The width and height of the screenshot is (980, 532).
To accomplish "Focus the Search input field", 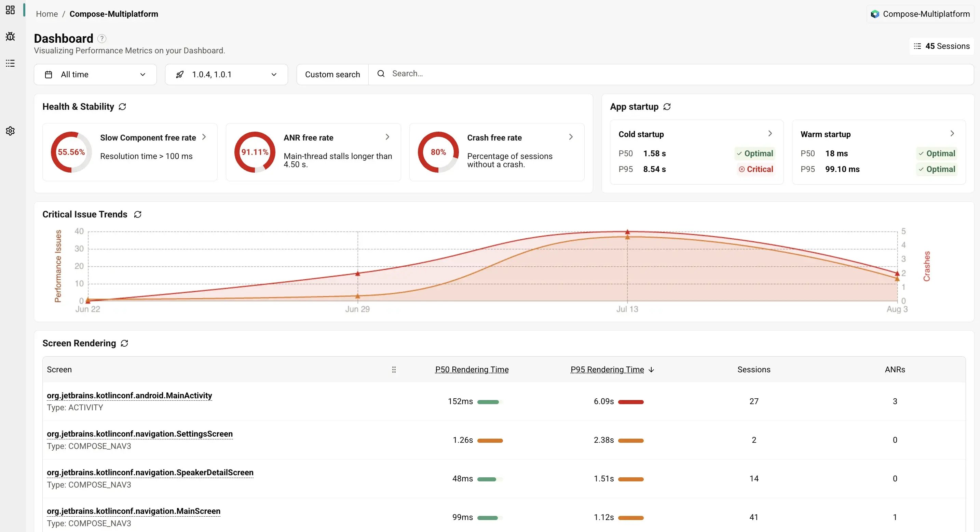I will pyautogui.click(x=671, y=75).
